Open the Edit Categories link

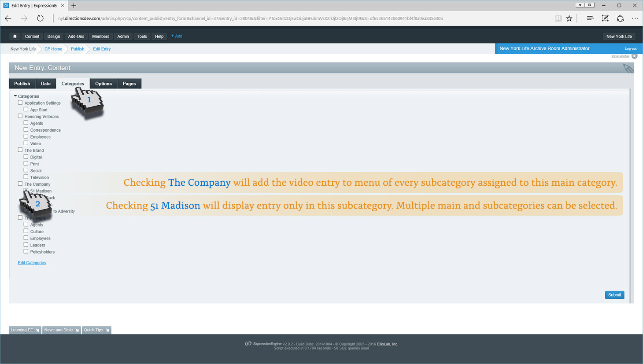[32, 263]
